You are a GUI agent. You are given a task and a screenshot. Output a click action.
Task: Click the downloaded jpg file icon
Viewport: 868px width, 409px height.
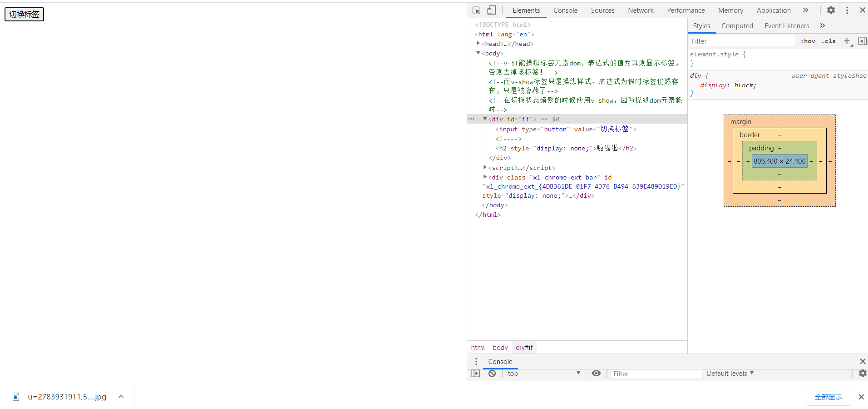click(16, 397)
